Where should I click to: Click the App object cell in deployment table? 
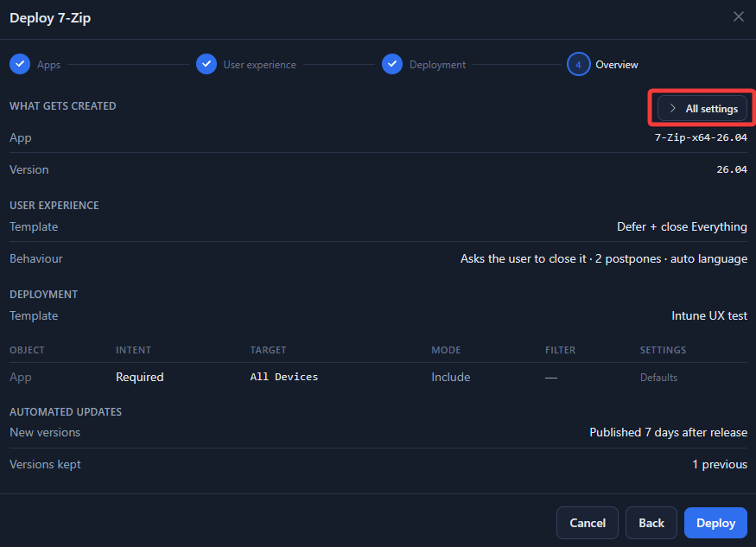coord(20,377)
